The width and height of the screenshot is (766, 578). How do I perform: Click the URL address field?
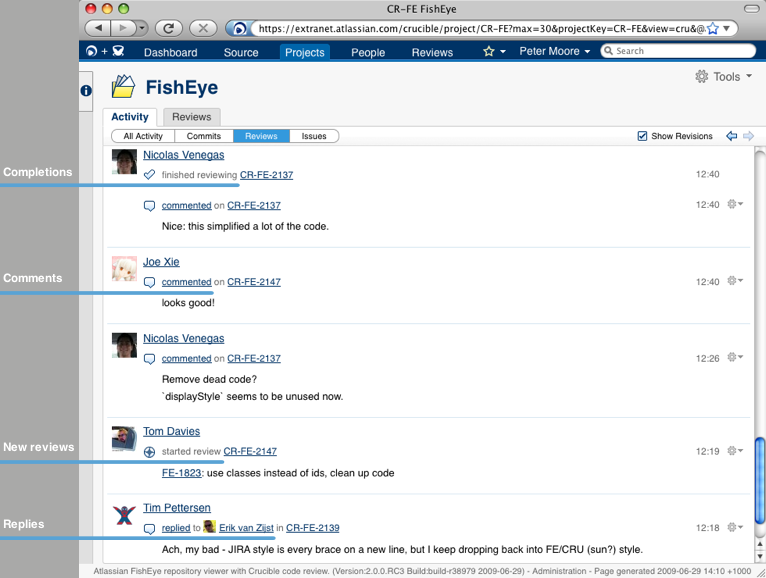(481, 29)
